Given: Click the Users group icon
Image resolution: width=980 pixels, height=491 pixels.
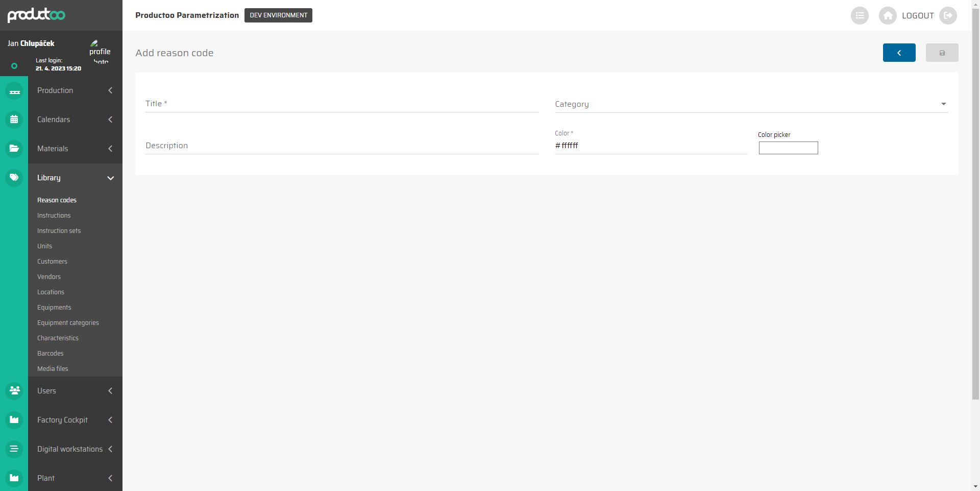Looking at the screenshot, I should coord(14,391).
